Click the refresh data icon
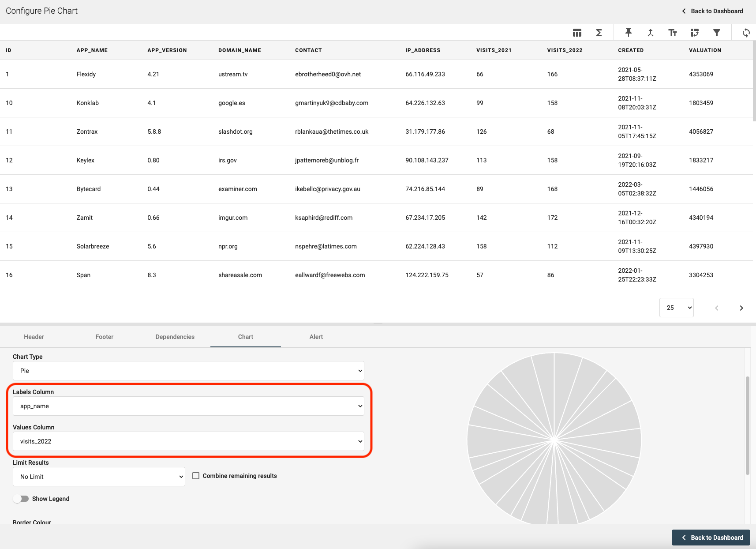This screenshot has width=756, height=549. pyautogui.click(x=746, y=33)
